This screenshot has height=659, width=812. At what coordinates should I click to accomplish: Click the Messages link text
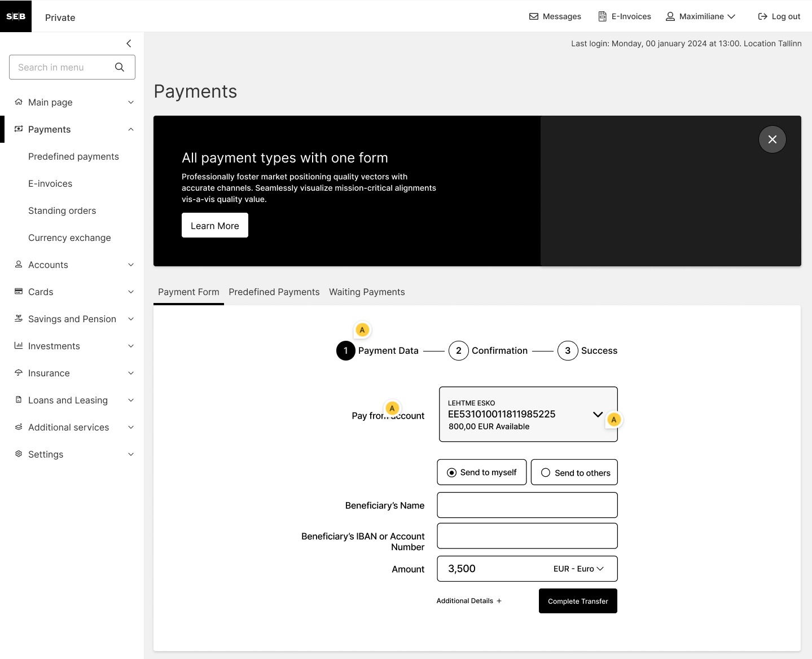562,16
